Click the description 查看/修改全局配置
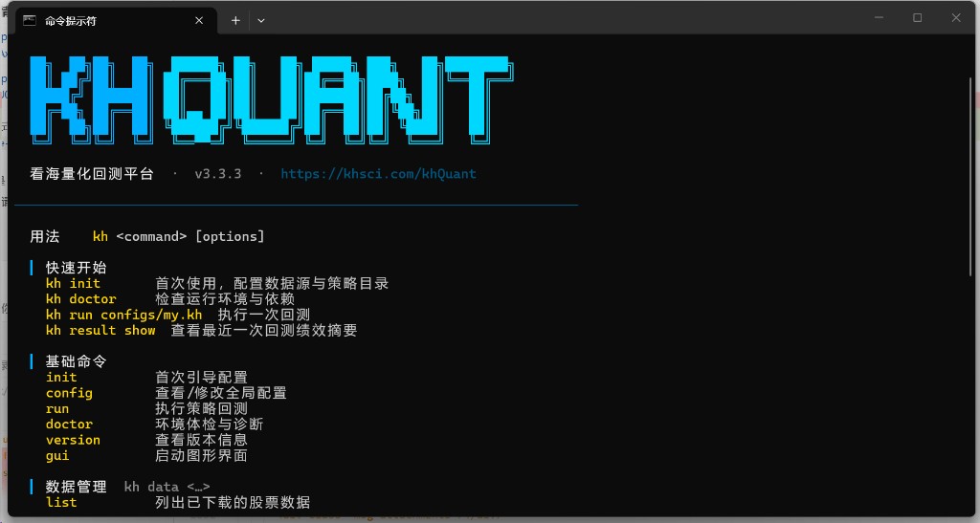This screenshot has height=523, width=980. coord(221,393)
